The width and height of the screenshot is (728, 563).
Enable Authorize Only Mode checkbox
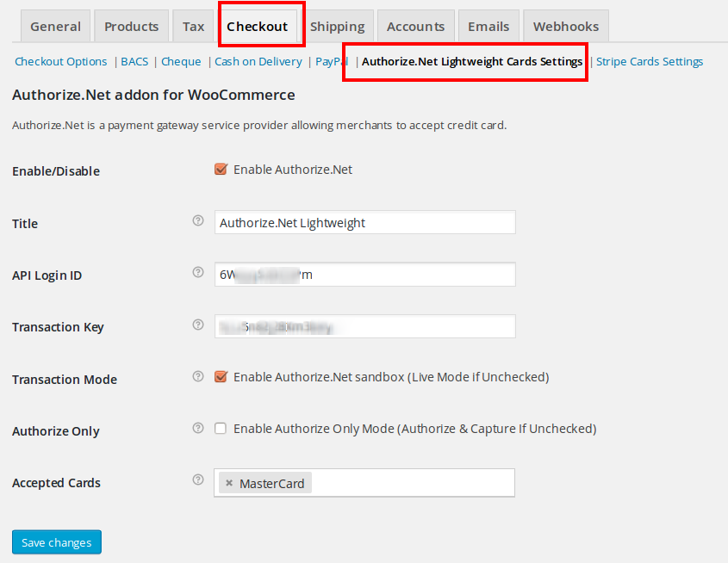tap(221, 428)
